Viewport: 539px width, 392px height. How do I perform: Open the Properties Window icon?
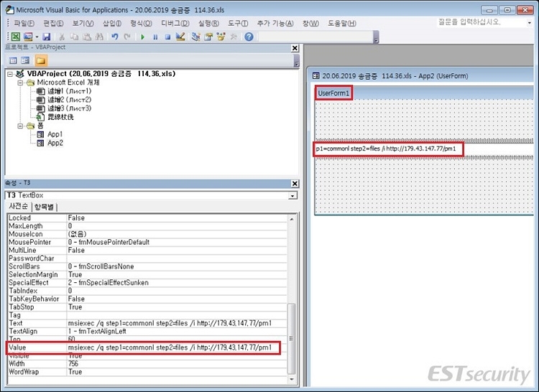click(208, 37)
